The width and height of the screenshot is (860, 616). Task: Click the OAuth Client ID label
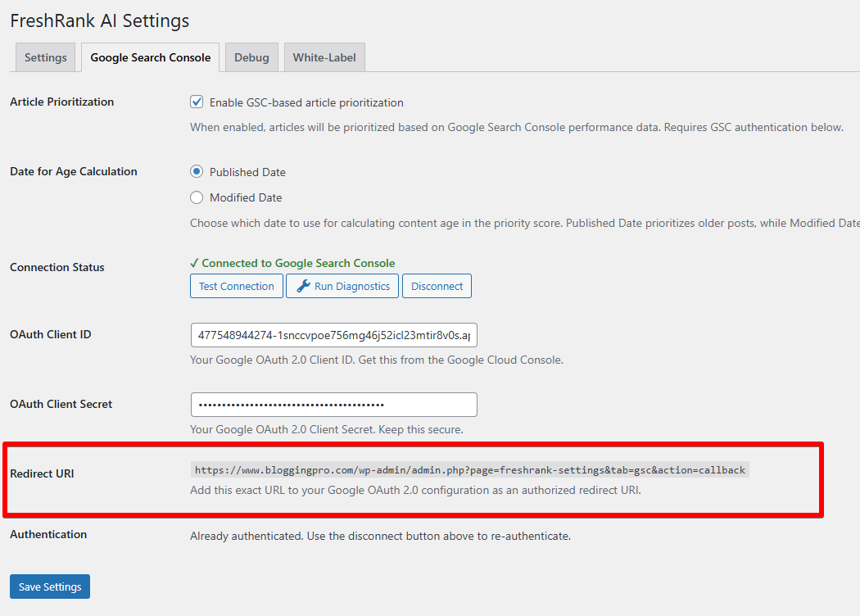tap(51, 334)
